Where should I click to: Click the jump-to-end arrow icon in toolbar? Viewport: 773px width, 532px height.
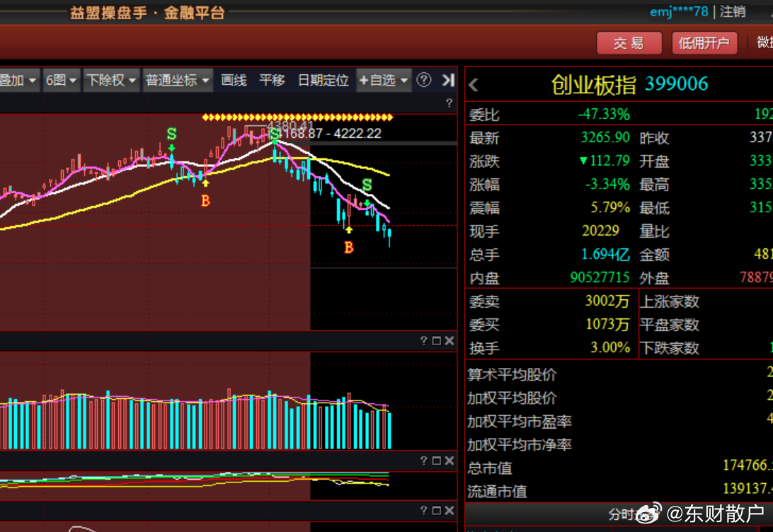click(x=448, y=80)
